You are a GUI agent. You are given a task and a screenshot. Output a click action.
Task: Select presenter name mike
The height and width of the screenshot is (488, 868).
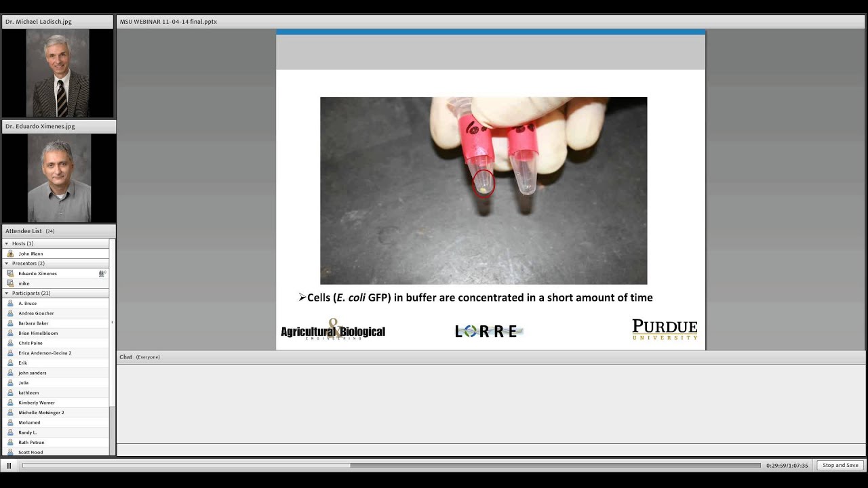[24, 283]
